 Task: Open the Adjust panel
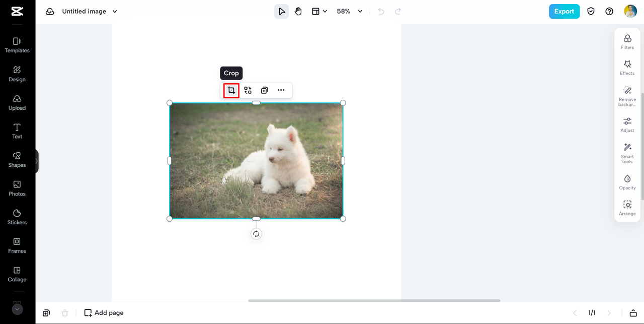coord(627,124)
